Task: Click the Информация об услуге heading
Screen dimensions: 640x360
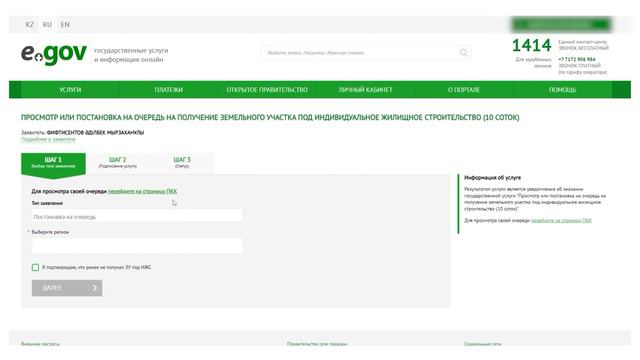Action: tap(492, 178)
